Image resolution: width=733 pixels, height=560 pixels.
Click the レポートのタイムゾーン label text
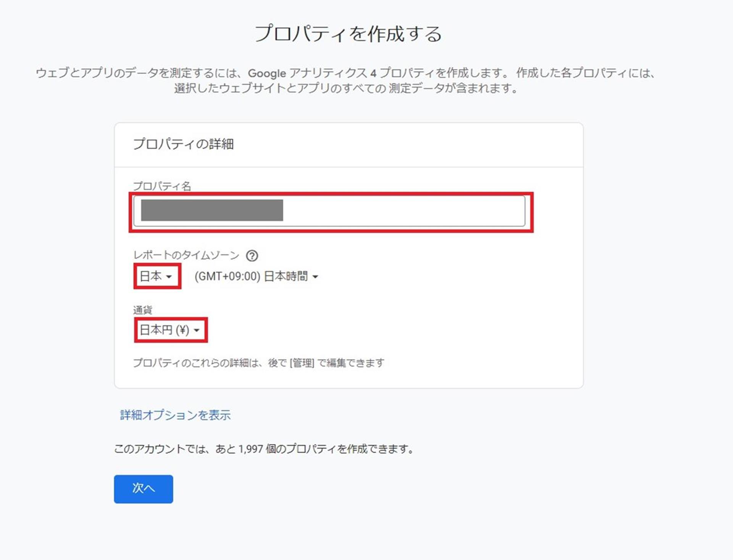coord(186,255)
